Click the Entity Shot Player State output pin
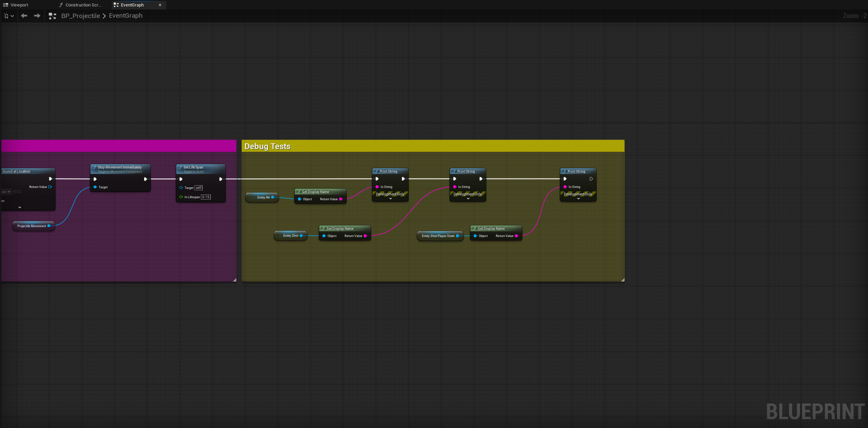Screen dimensions: 868x428 457,236
